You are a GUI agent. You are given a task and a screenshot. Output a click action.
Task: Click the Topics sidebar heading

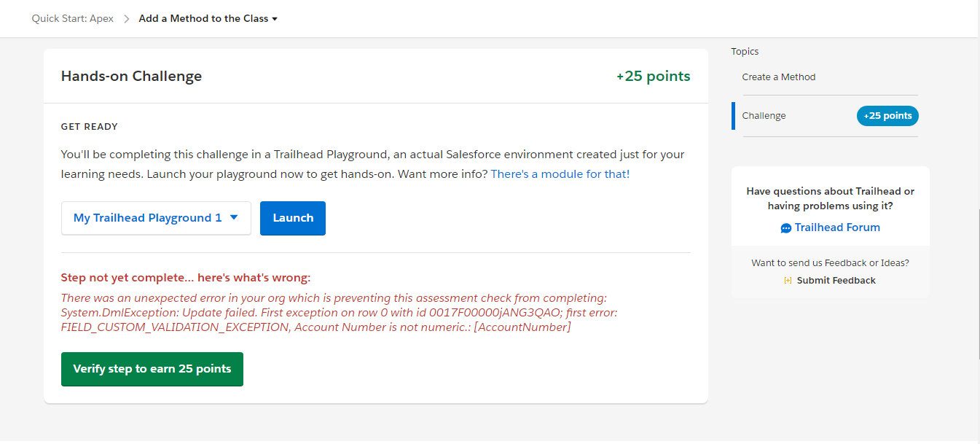[745, 52]
